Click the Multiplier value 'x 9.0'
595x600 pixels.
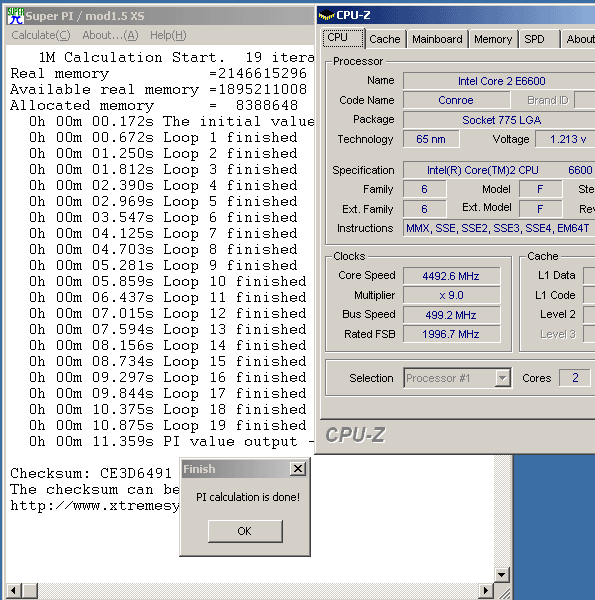coord(452,295)
